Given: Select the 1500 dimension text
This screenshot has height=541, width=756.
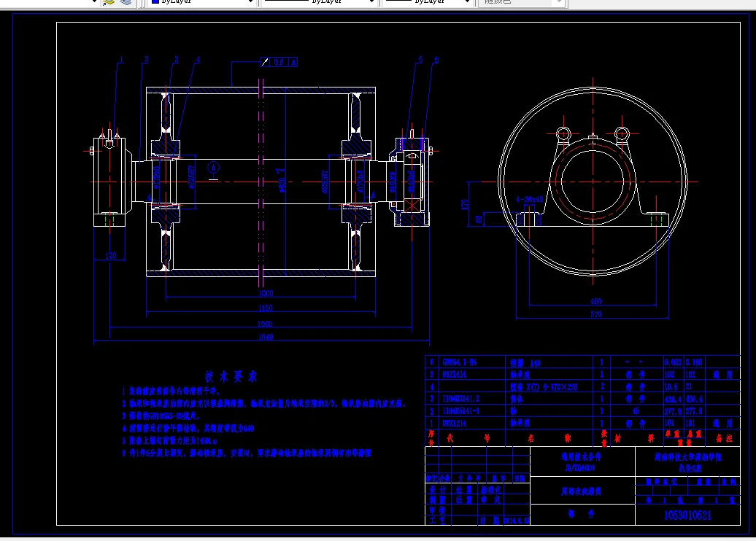Looking at the screenshot, I should coord(266,324).
